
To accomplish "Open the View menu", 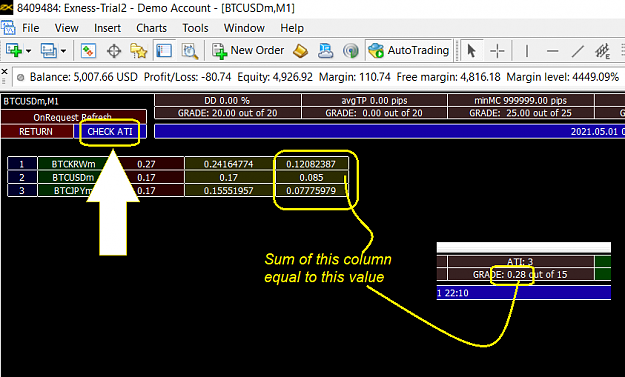I will (x=67, y=28).
